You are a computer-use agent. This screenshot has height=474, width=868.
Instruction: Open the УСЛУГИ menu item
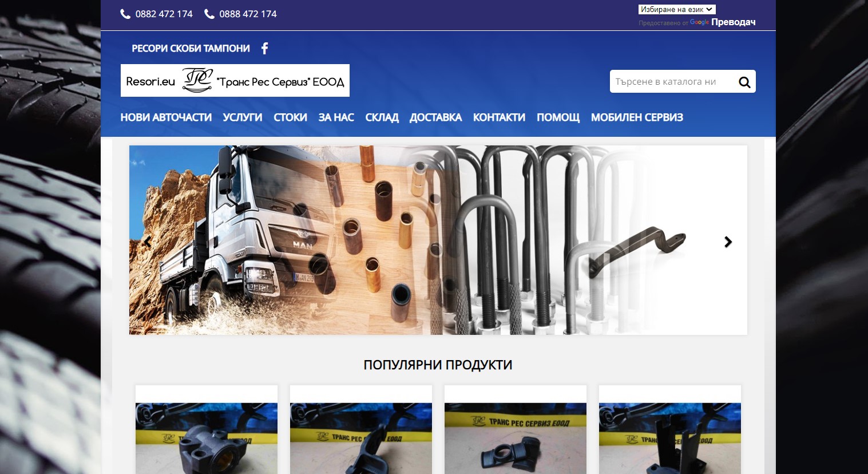[x=243, y=117]
